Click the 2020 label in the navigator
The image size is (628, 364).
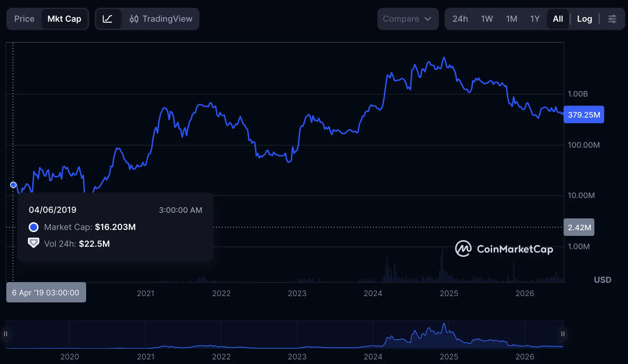pos(69,357)
